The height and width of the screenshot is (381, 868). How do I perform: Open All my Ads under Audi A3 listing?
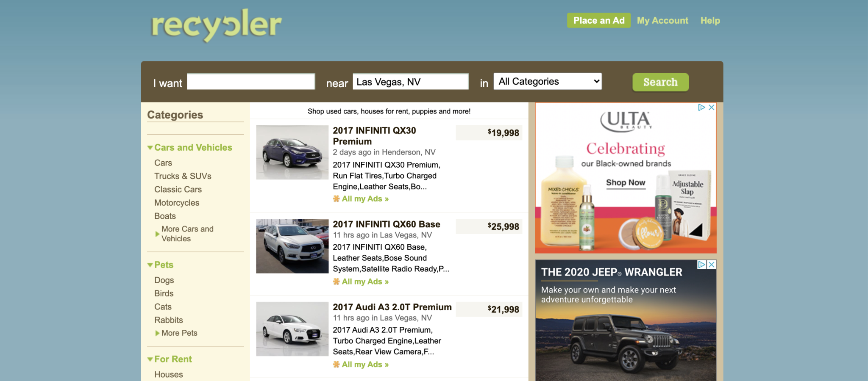point(361,364)
